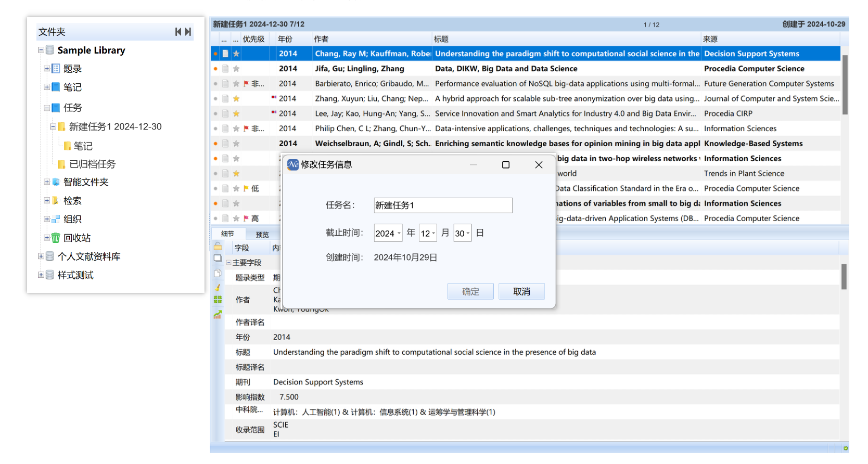
Task: Expand the 笔记 node under Sample Library
Action: tap(47, 87)
